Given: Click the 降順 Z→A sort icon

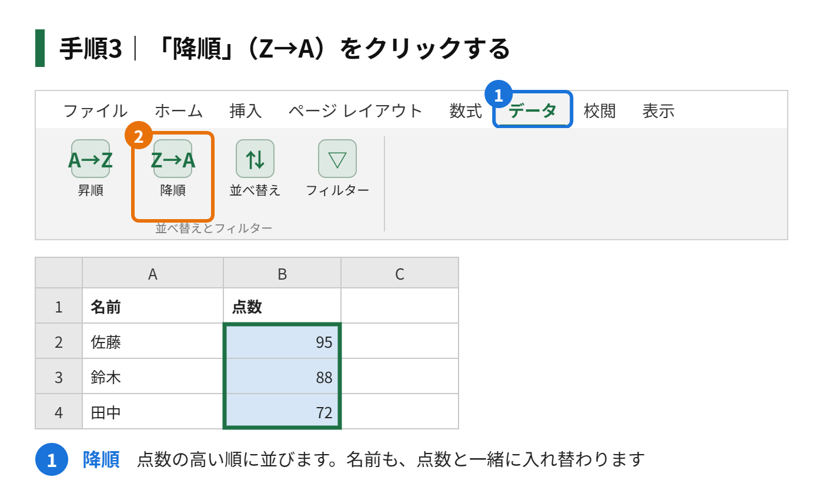Looking at the screenshot, I should pos(173,159).
